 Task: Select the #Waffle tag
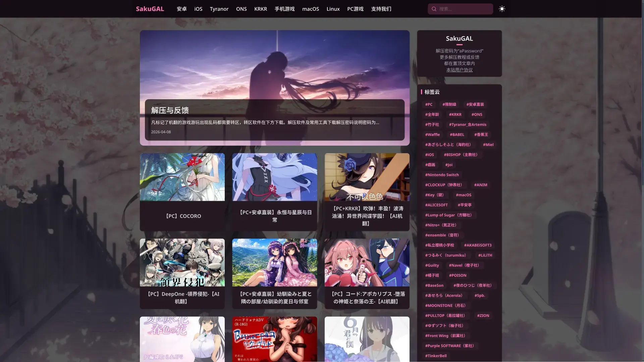[x=432, y=135]
